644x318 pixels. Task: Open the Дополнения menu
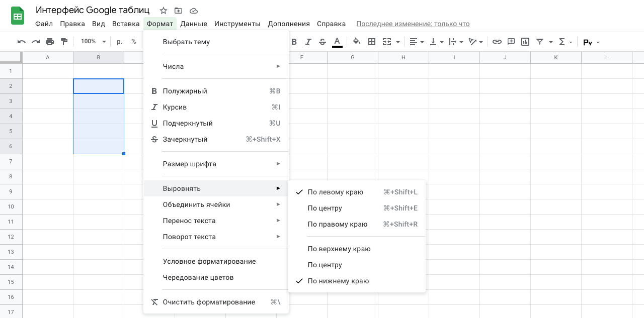(x=289, y=24)
